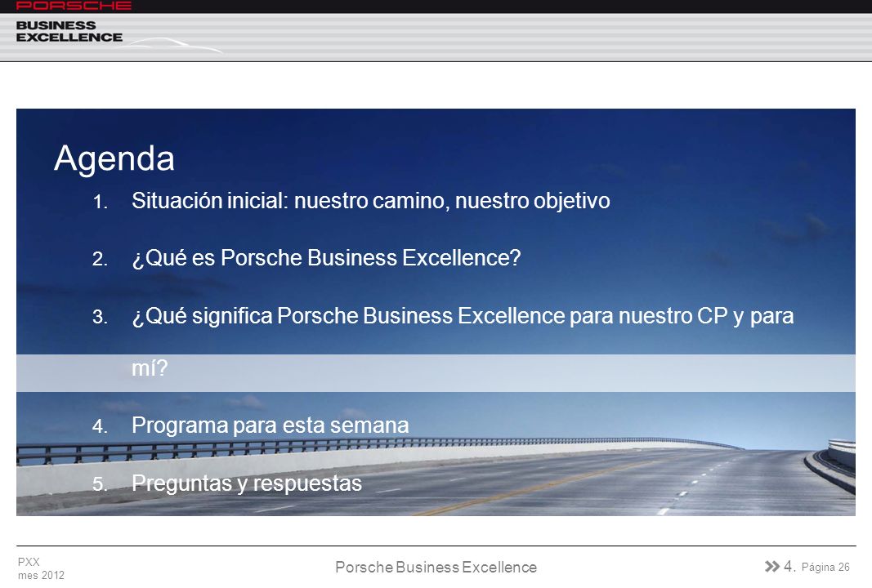Click the list number '1.'
Screen dimensions: 872x588
tap(100, 203)
